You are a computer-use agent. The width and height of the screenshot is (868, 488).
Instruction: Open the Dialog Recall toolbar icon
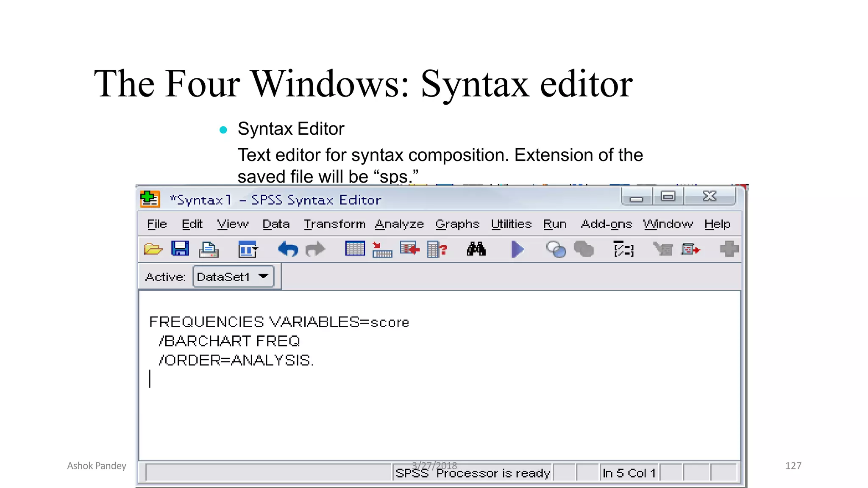248,249
